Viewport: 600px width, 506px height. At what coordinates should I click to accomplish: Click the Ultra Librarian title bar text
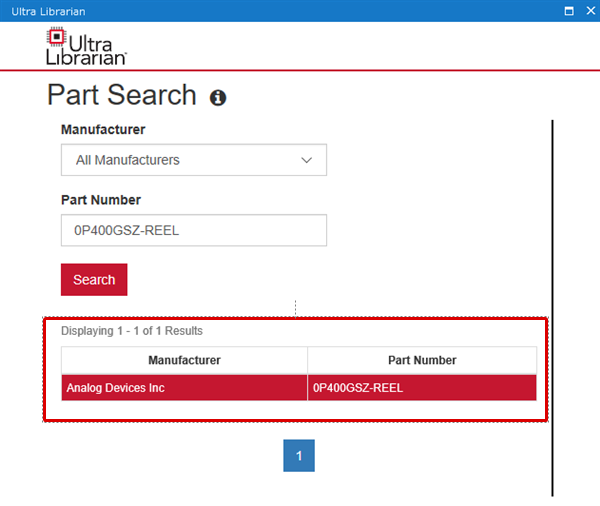click(48, 11)
